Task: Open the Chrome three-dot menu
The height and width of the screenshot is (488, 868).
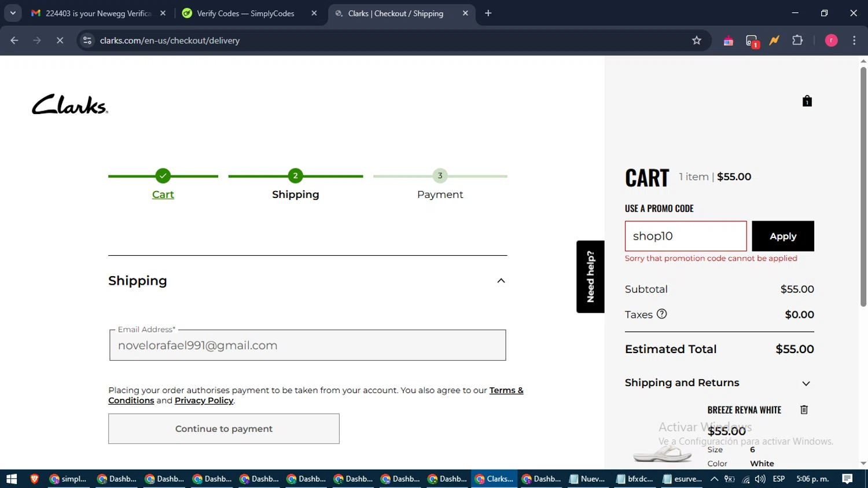Action: point(854,41)
